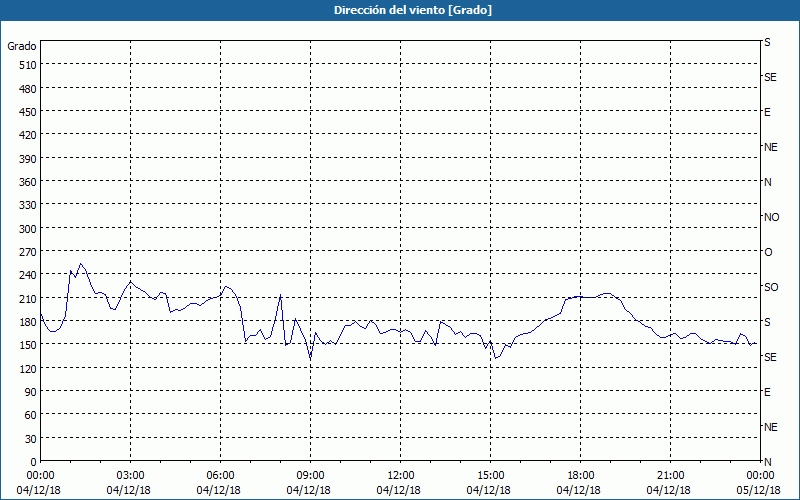This screenshot has width=800, height=500.
Task: Click the wind direction peak near 01:20
Action: point(81,264)
